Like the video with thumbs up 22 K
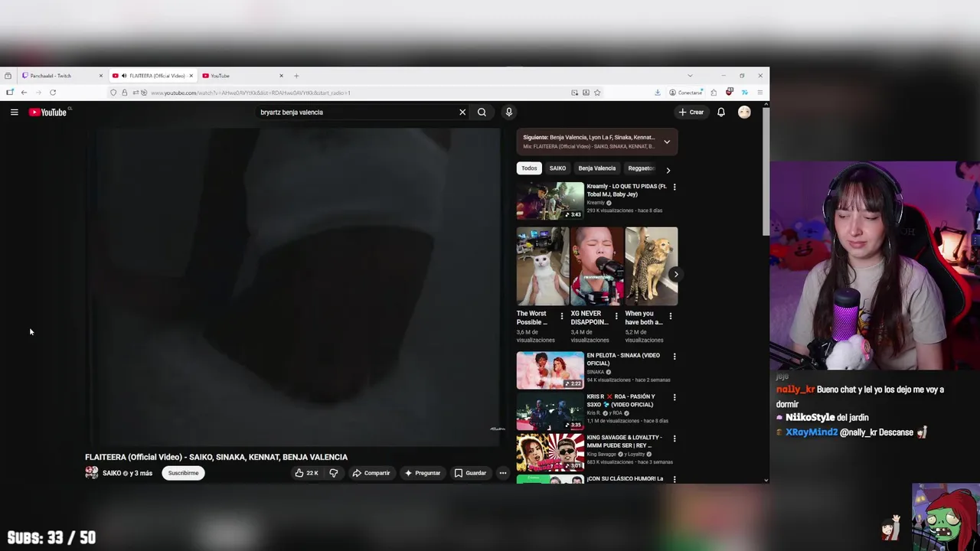 click(307, 473)
